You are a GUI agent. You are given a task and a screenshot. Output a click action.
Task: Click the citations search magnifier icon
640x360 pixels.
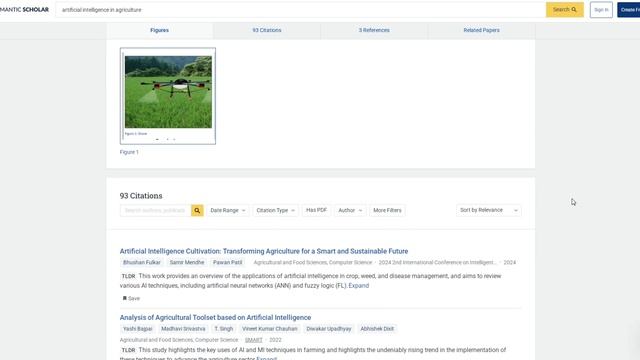[x=197, y=210]
